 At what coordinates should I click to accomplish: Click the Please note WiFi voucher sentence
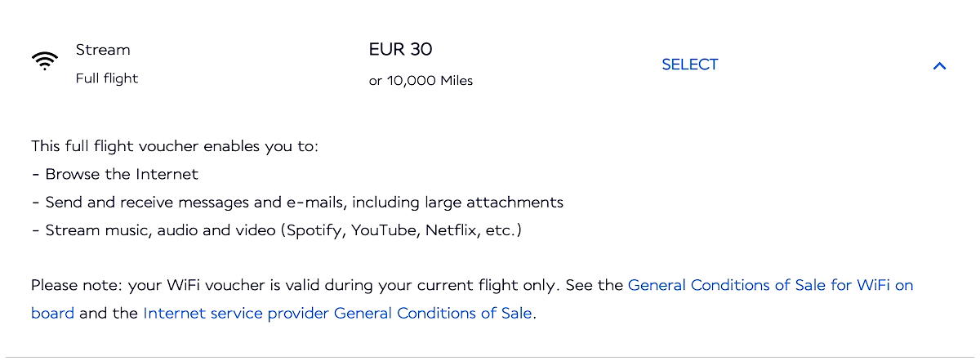coord(295,285)
